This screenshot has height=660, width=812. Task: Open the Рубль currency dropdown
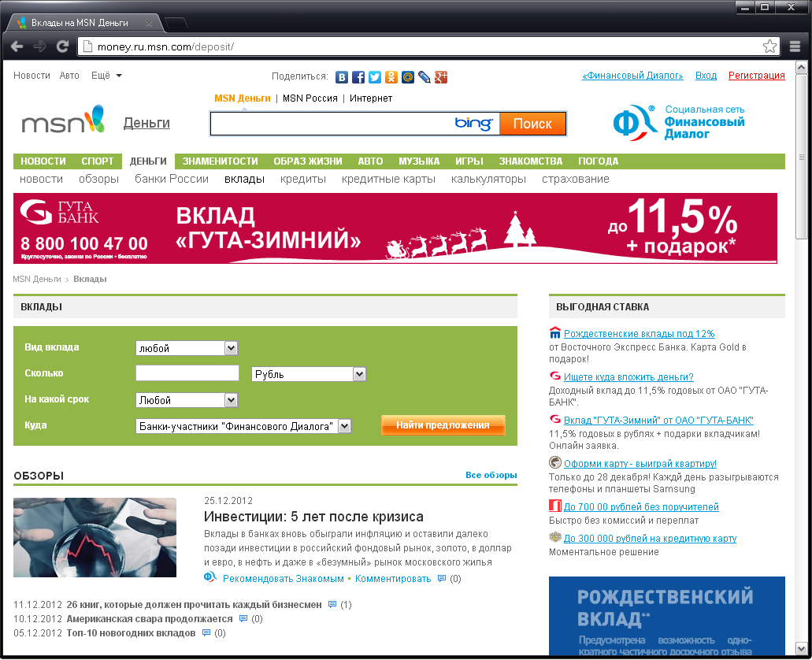tap(310, 374)
